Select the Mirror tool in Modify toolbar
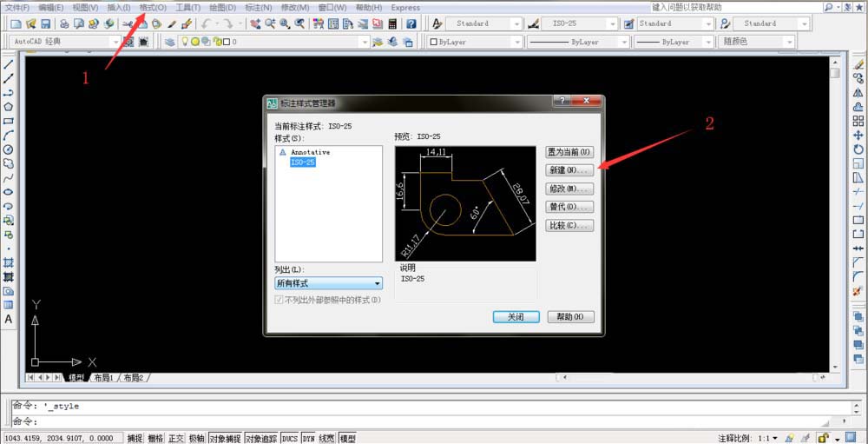The width and height of the screenshot is (868, 444). coord(858,93)
